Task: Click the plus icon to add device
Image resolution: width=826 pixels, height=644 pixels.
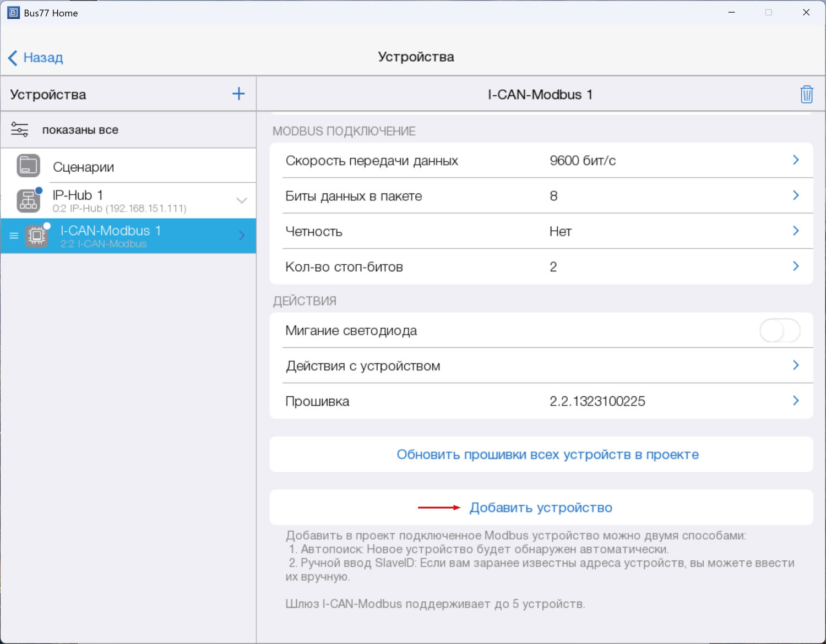Action: (238, 94)
